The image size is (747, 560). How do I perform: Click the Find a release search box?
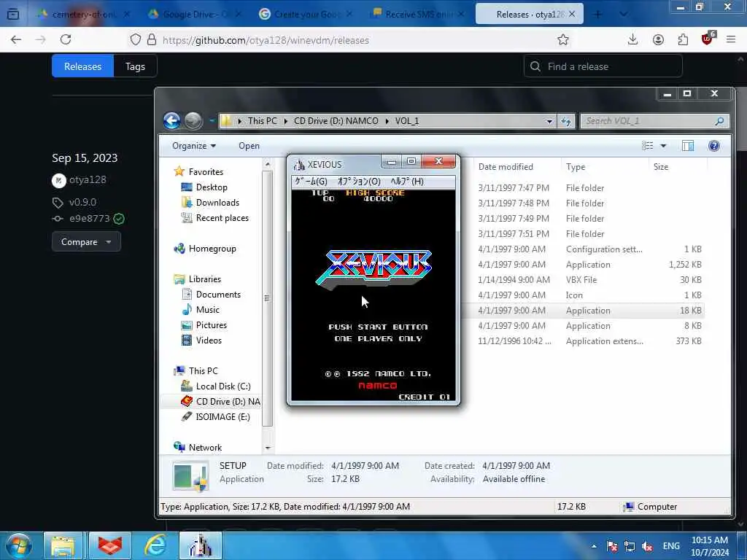tap(603, 66)
